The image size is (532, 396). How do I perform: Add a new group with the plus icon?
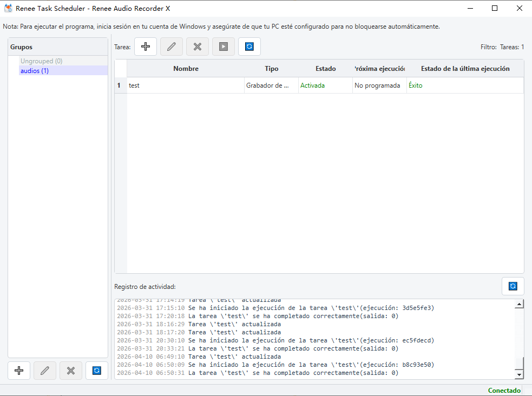tap(19, 371)
